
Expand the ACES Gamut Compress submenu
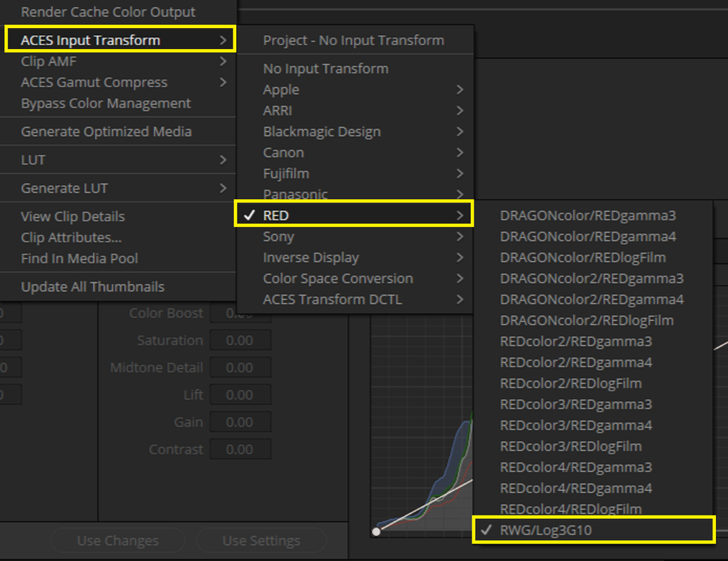point(118,82)
